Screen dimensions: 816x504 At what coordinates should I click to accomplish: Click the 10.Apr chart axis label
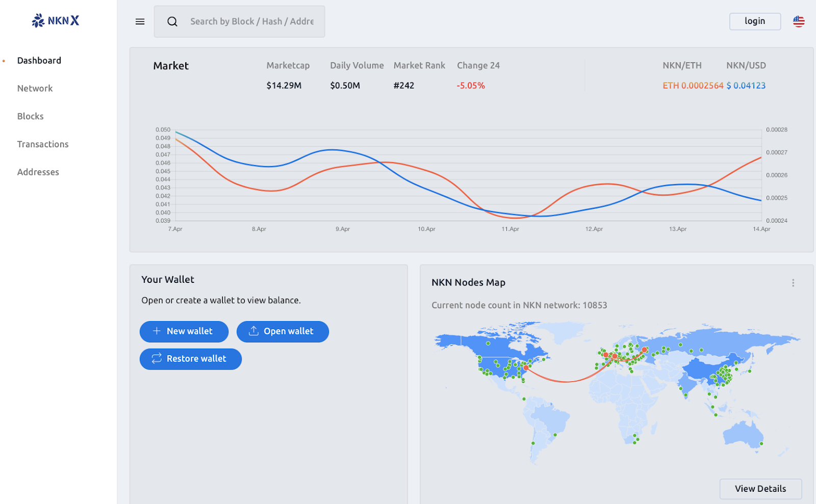pyautogui.click(x=426, y=229)
